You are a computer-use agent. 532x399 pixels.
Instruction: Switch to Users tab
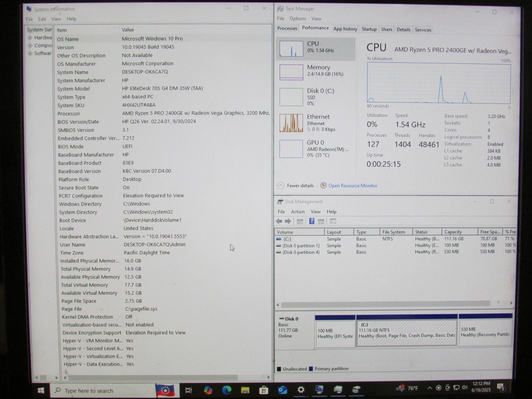(x=387, y=29)
